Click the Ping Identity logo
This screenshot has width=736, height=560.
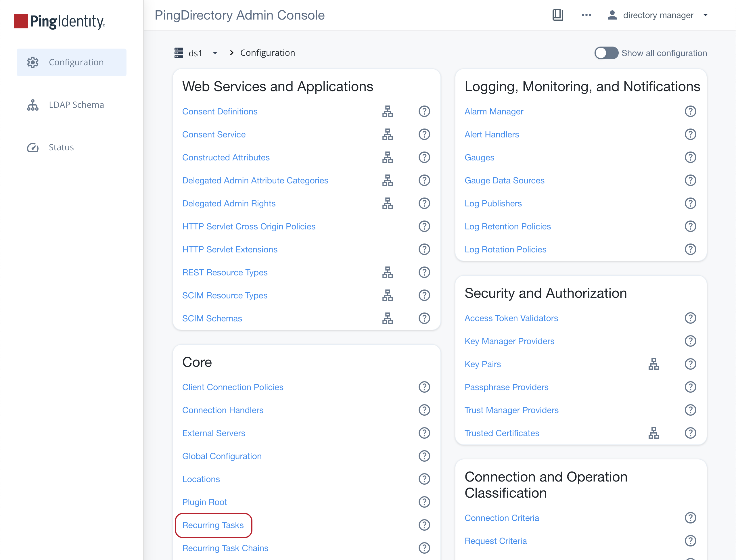point(59,21)
